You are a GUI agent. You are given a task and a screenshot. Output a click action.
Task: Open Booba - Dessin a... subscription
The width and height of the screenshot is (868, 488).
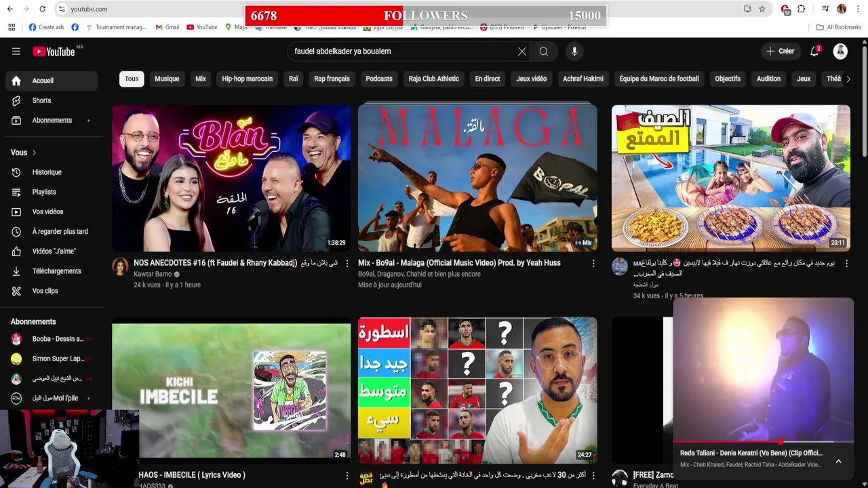[52, 339]
